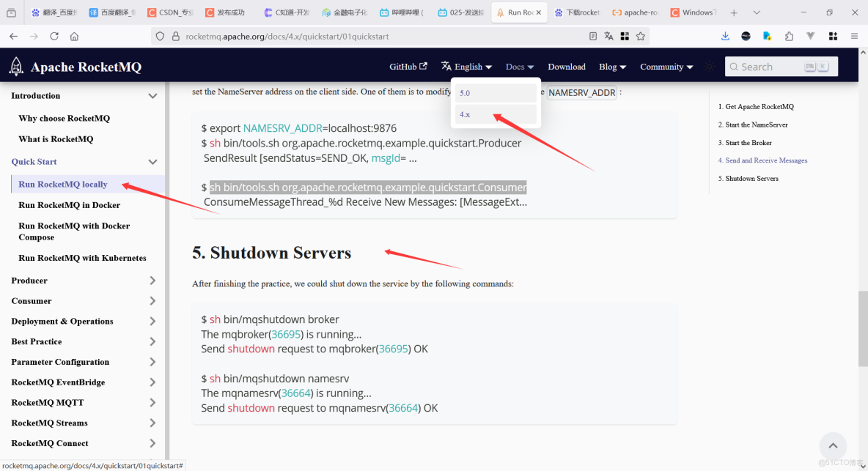The width and height of the screenshot is (868, 471).
Task: Collapse the Introduction sidebar section chevron
Action: 152,96
